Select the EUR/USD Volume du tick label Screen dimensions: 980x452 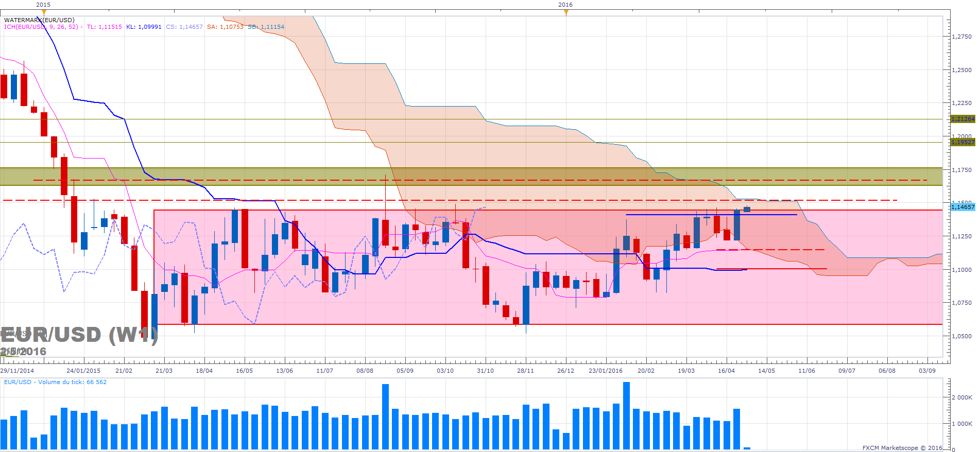(x=55, y=382)
